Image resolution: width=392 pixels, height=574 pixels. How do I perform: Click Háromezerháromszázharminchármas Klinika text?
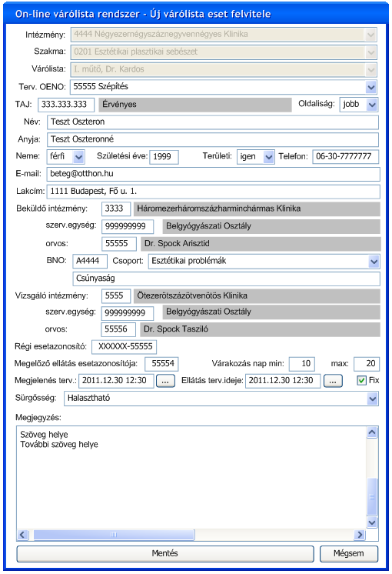pyautogui.click(x=218, y=209)
